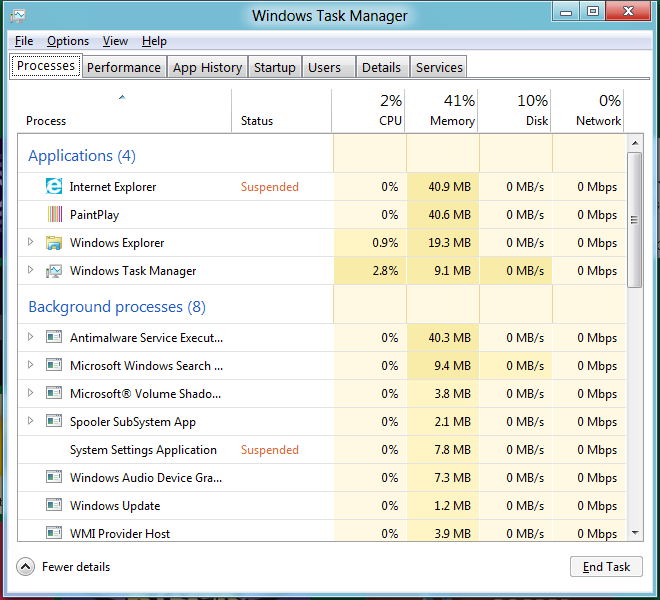Click the 40.9 MB memory value

449,187
